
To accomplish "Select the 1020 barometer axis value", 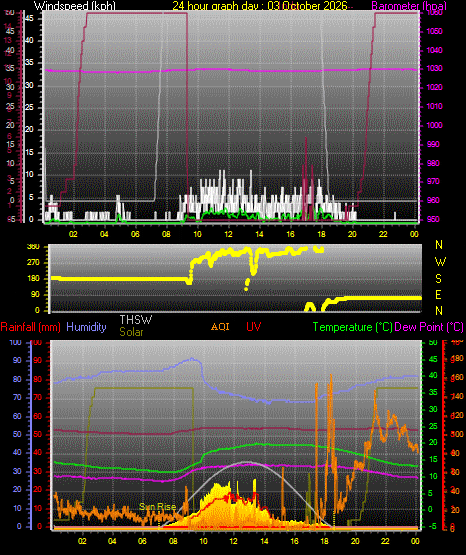I will tap(435, 87).
